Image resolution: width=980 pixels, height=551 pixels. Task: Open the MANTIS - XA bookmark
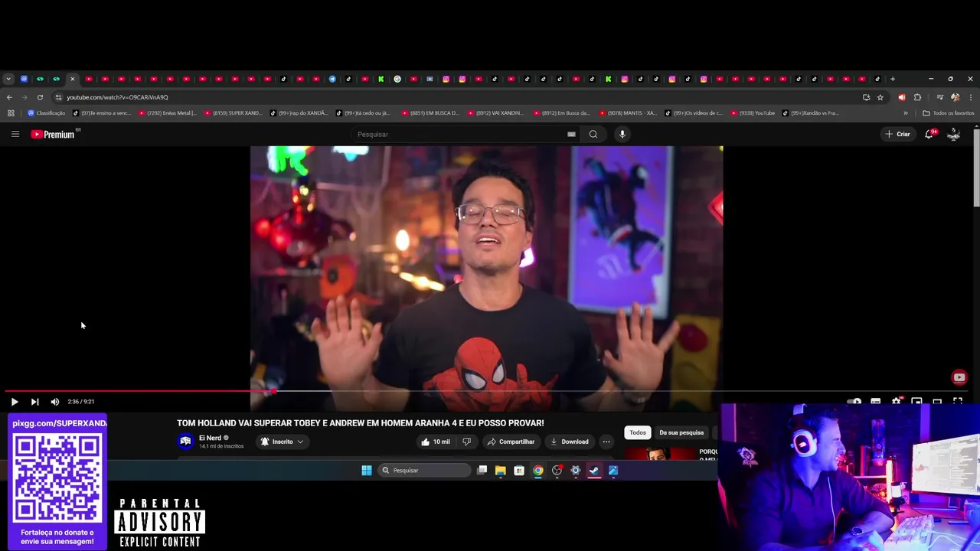pyautogui.click(x=627, y=113)
